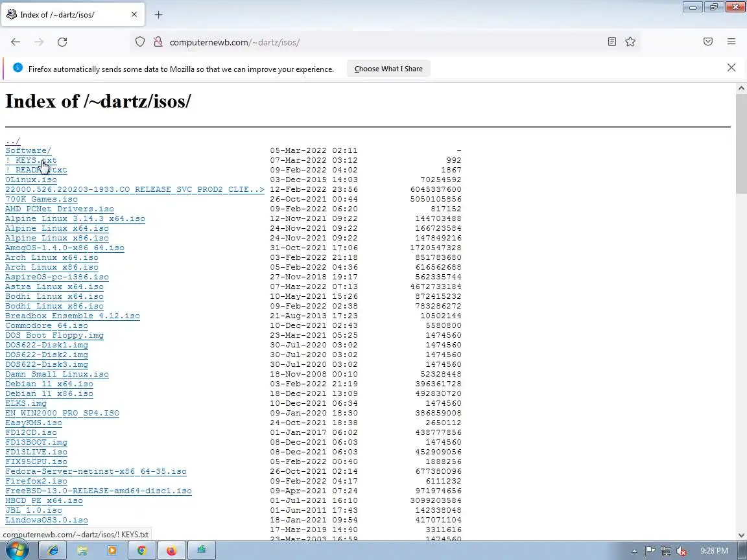Download FD13LIVE.iso
This screenshot has height=560, width=747.
[x=36, y=452]
